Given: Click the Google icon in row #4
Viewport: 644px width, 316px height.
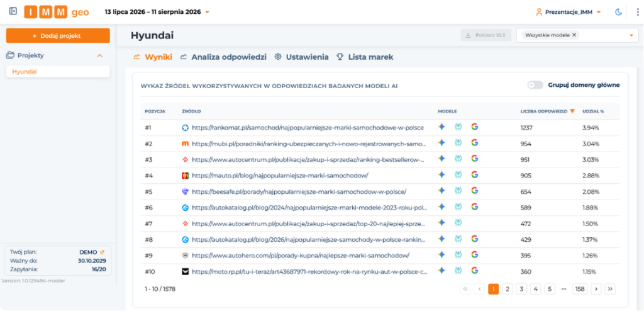Looking at the screenshot, I should coord(475,174).
